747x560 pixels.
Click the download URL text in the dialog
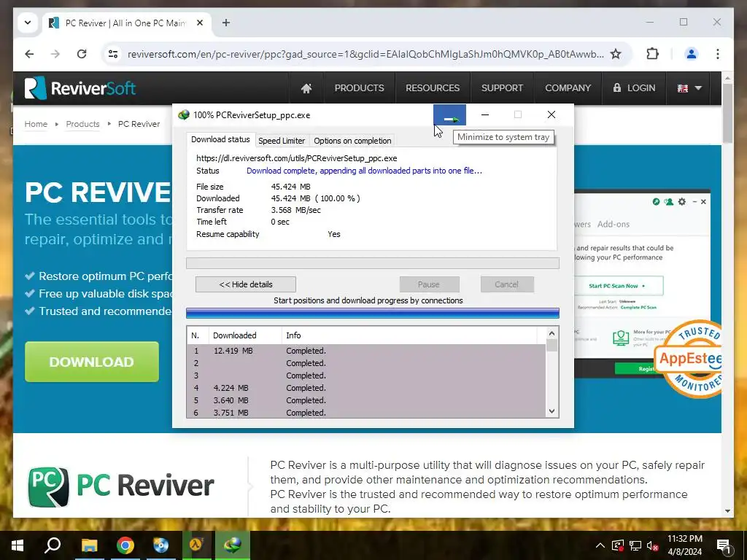pos(296,158)
